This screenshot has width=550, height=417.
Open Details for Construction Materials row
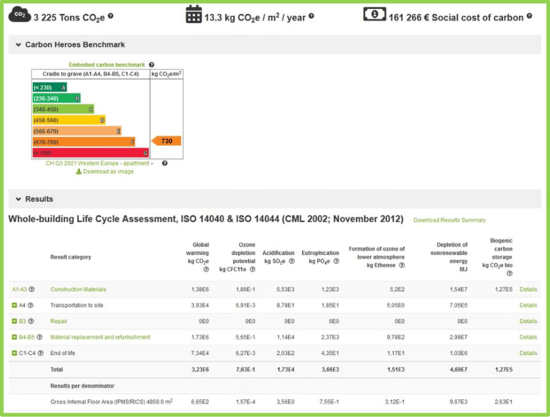tap(528, 289)
